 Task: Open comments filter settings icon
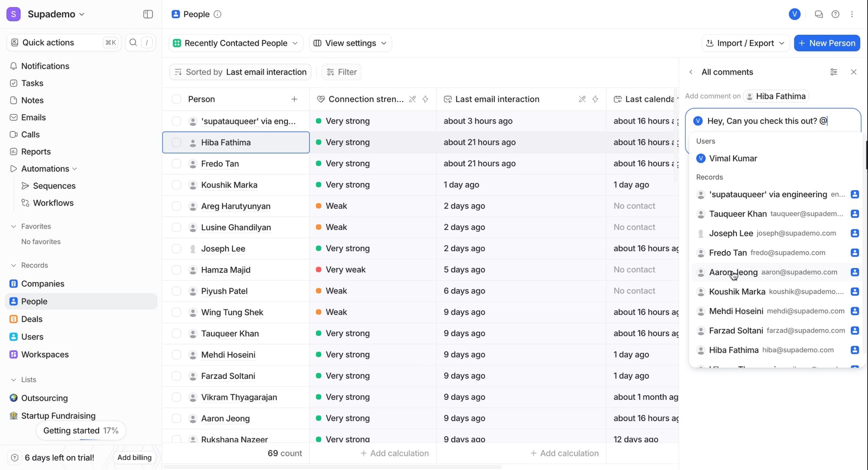click(833, 72)
